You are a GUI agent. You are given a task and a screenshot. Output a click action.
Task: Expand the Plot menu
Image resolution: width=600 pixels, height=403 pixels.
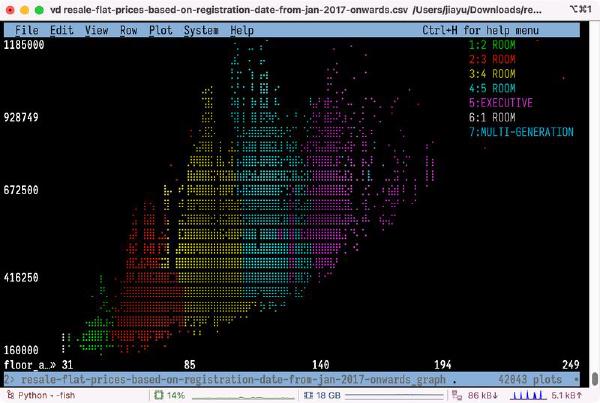[x=160, y=31]
